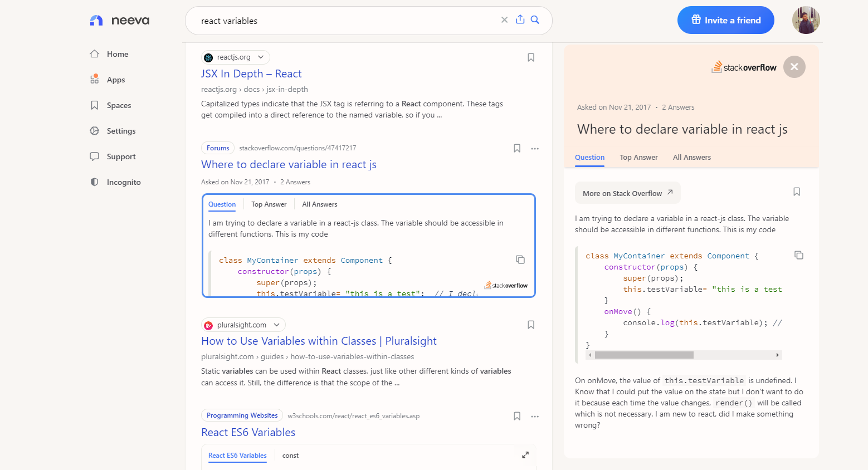
Task: Click Invite a friend button
Action: [726, 20]
